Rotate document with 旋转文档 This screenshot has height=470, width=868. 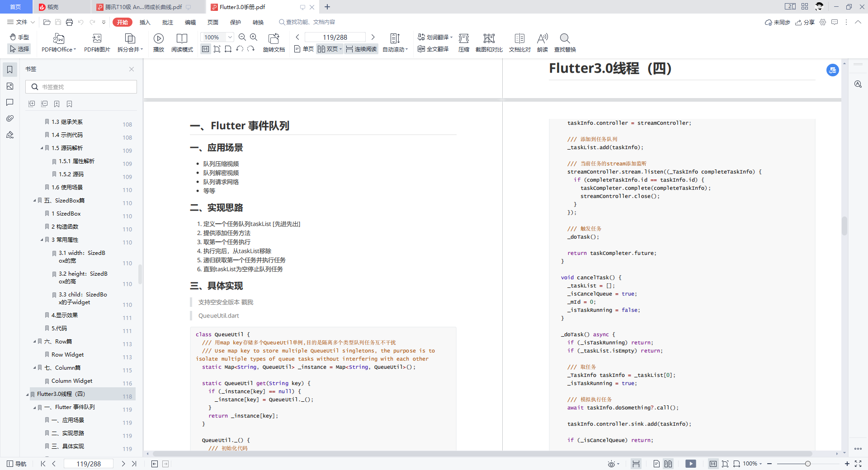(x=274, y=43)
